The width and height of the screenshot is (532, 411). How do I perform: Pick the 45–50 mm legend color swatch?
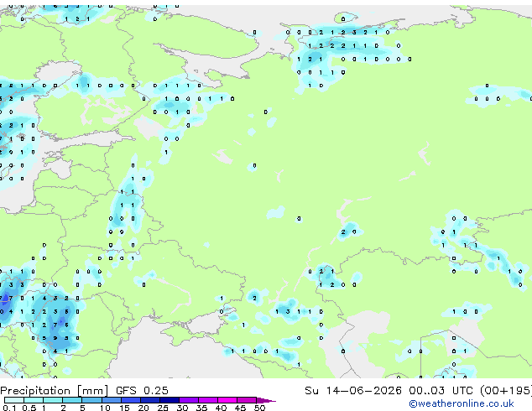pos(247,400)
